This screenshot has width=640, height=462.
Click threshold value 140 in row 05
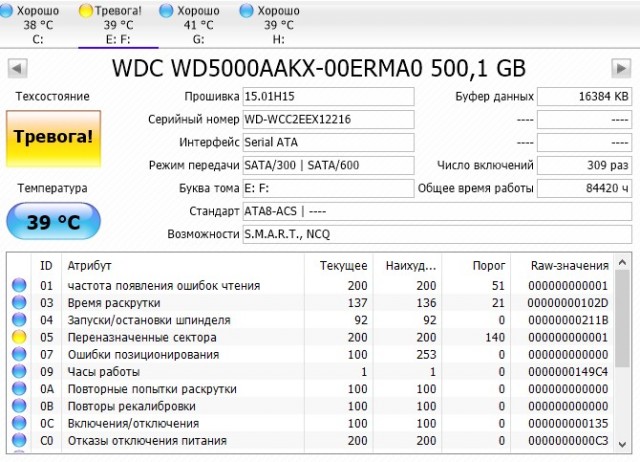[495, 338]
